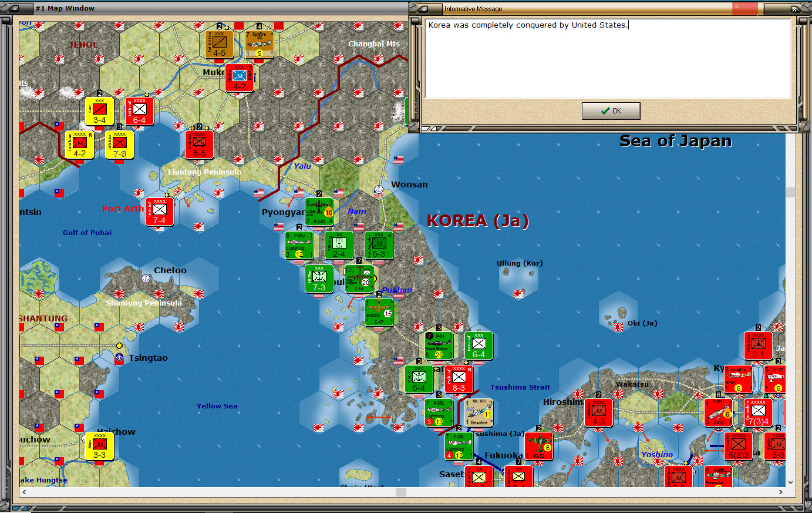This screenshot has height=513, width=812.
Task: Select the red 4-3 mechanized unit at Hiroshima
Action: (x=599, y=413)
